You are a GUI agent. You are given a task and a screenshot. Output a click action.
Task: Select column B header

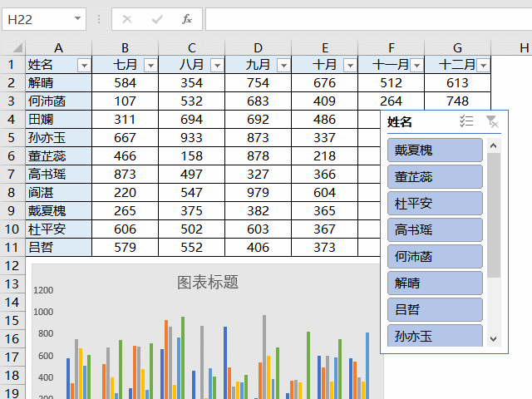(126, 48)
